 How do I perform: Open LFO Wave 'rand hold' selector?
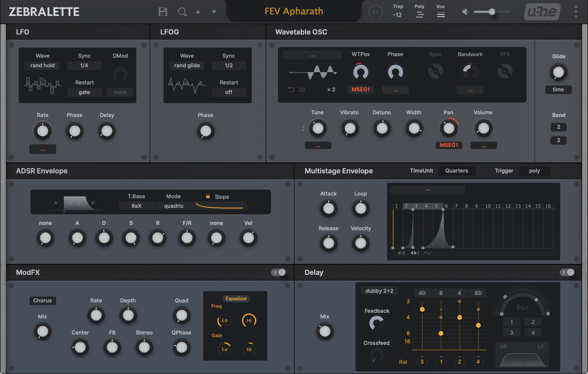point(42,65)
